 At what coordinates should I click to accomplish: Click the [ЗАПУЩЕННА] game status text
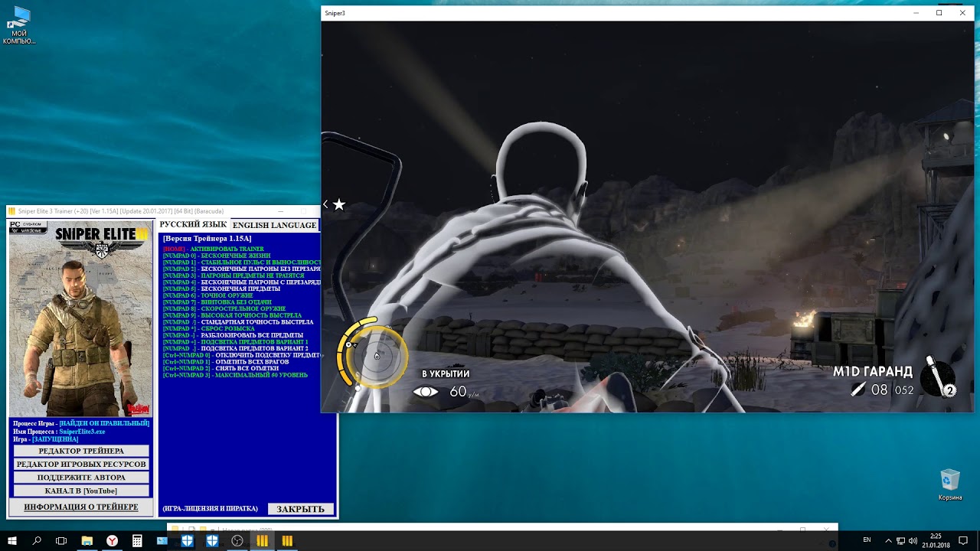click(x=54, y=439)
